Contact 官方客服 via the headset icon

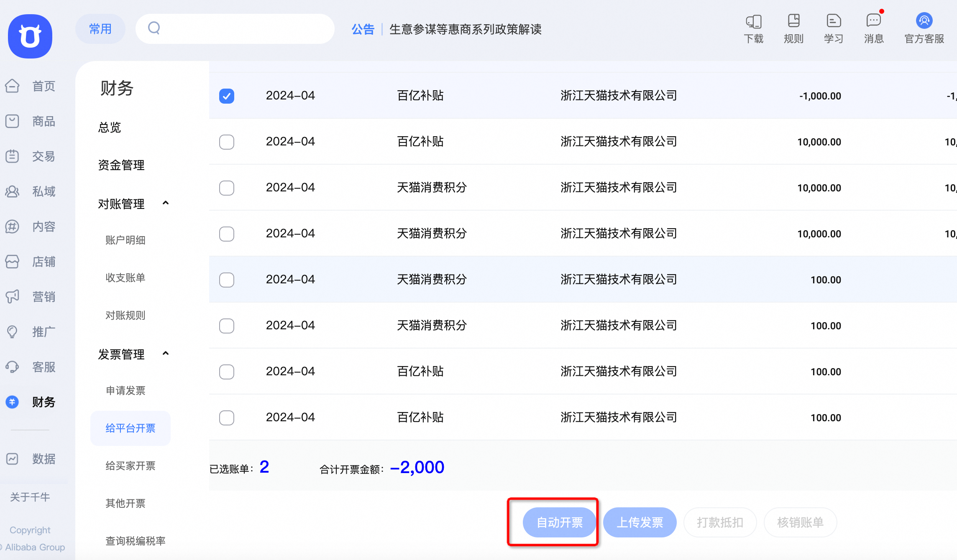(924, 20)
